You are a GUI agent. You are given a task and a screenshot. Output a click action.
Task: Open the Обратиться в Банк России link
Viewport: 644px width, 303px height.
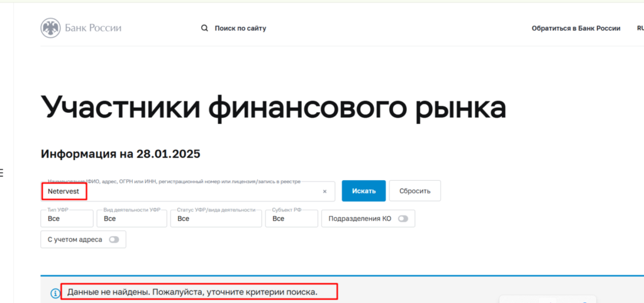[x=576, y=28]
